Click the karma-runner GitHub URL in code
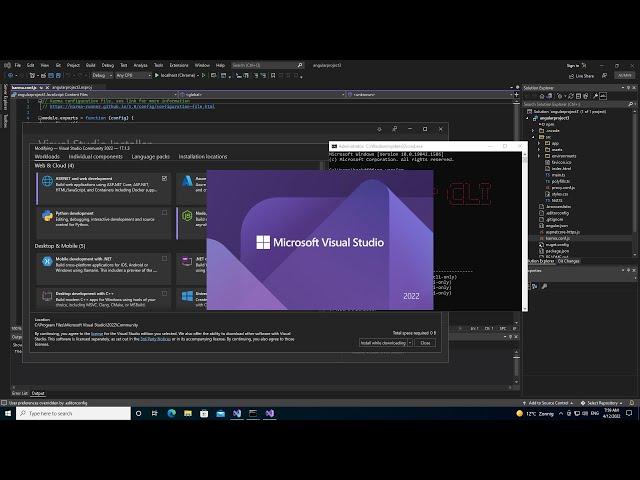640x480 pixels. coord(132,107)
